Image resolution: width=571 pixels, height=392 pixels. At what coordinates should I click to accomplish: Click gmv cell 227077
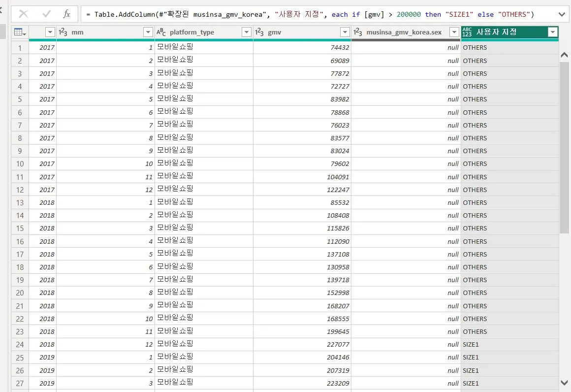tap(302, 345)
